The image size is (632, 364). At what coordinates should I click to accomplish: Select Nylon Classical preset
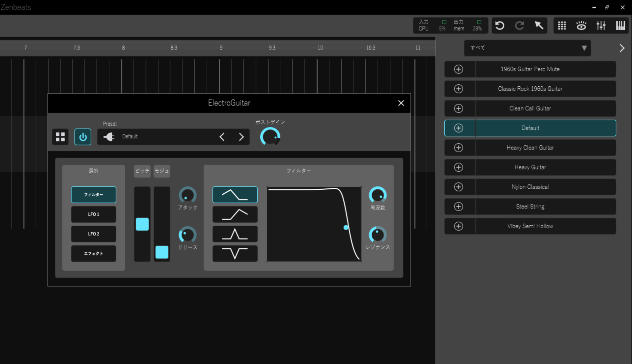tap(546, 187)
